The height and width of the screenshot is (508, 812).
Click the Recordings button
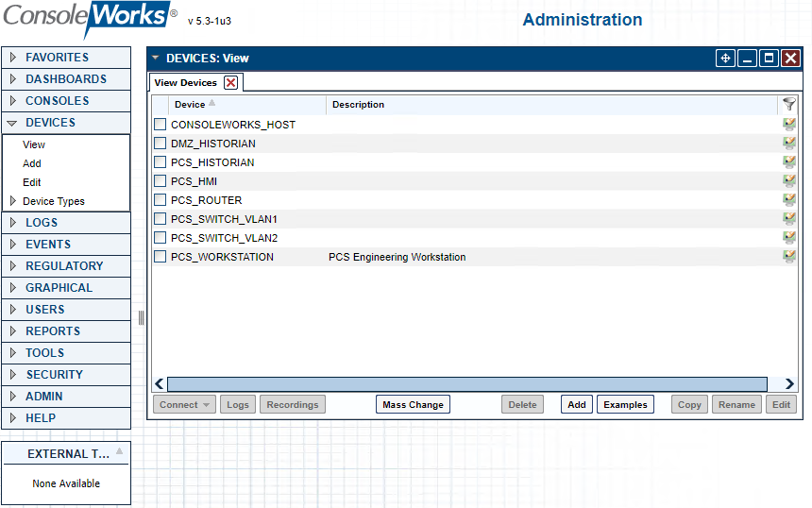point(293,404)
